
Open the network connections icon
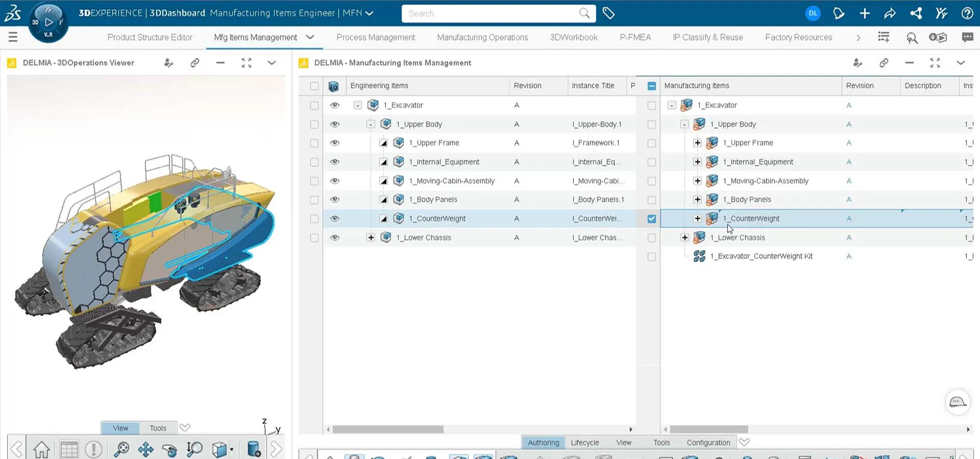click(916, 13)
